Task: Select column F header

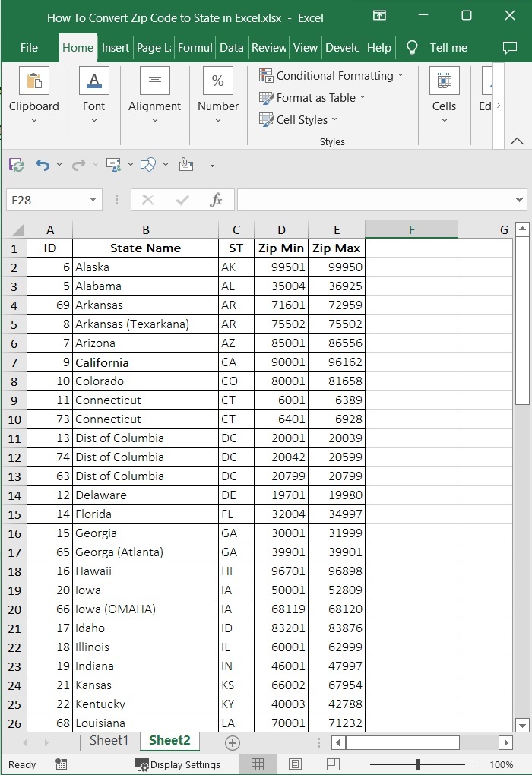Action: click(x=411, y=229)
